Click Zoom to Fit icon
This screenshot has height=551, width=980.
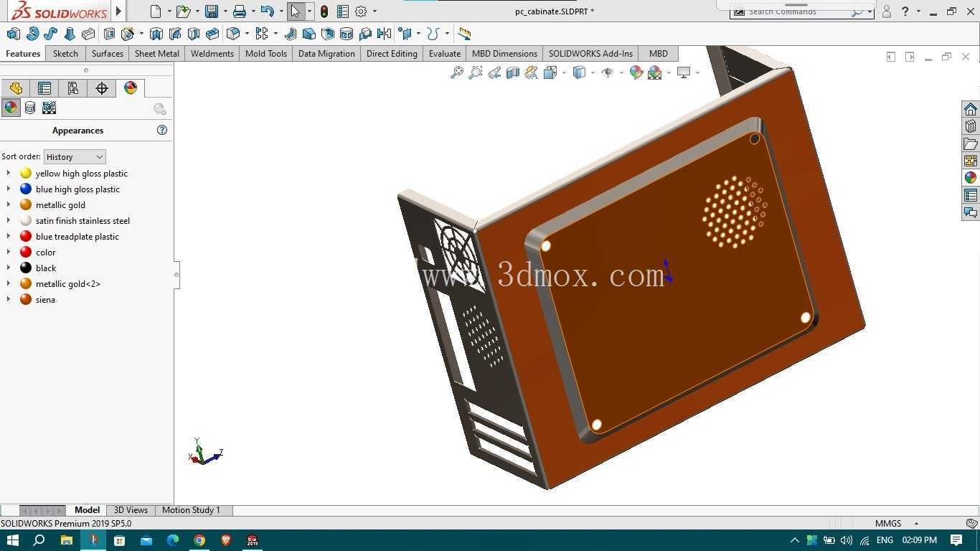point(457,72)
